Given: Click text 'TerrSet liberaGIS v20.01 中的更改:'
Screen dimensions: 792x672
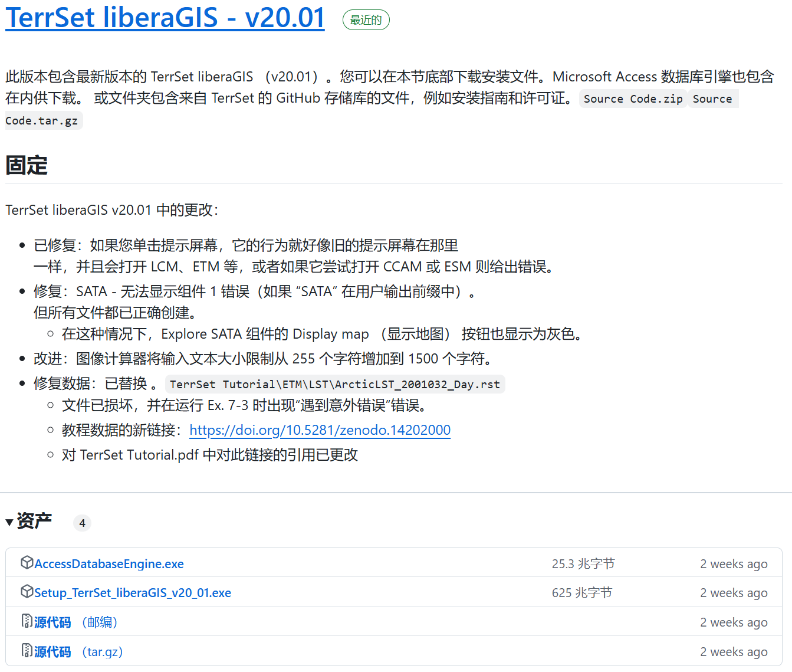Looking at the screenshot, I should click(x=112, y=210).
